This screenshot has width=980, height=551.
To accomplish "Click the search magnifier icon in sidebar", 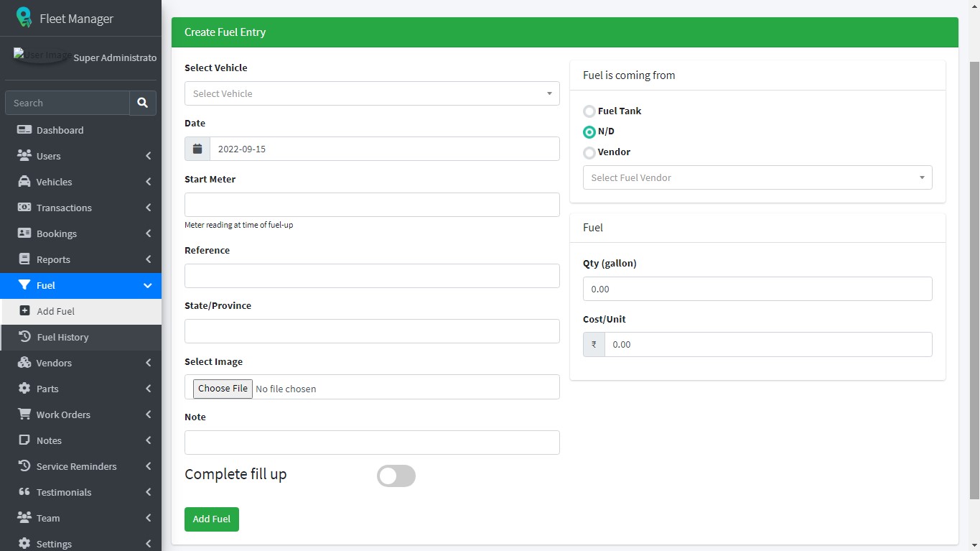I will coord(142,103).
